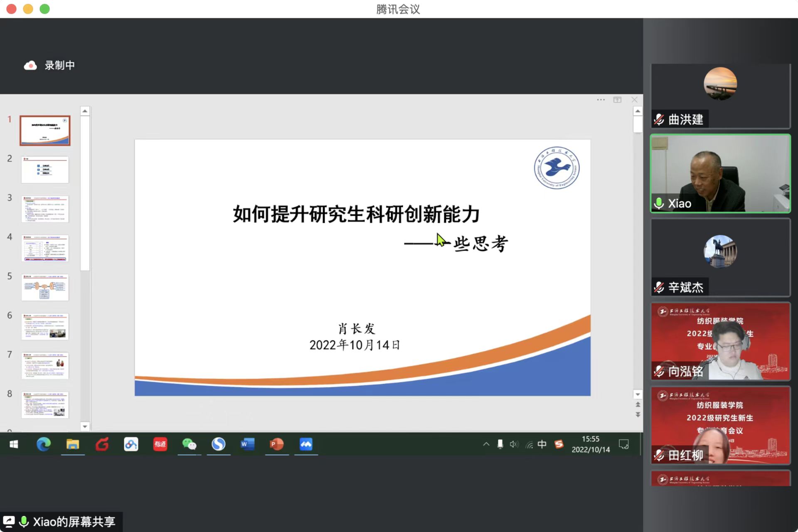Expand hidden system tray icons chevron
The image size is (798, 532).
486,444
